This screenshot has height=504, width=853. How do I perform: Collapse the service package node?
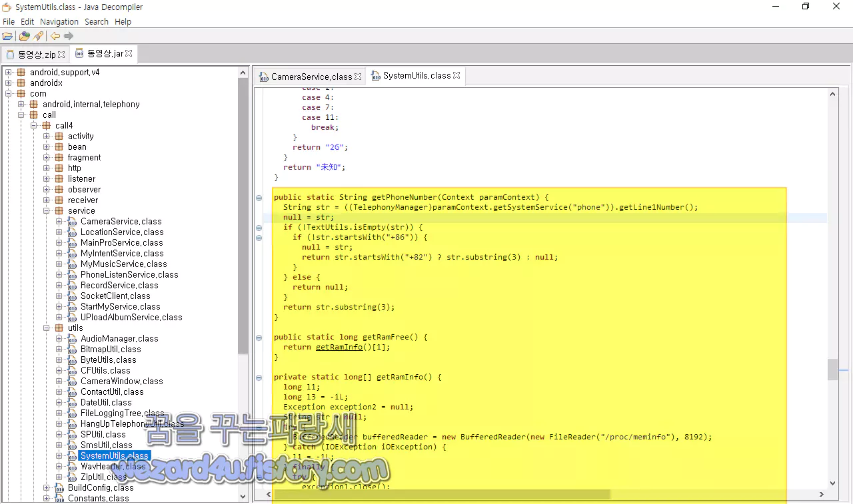[47, 210]
